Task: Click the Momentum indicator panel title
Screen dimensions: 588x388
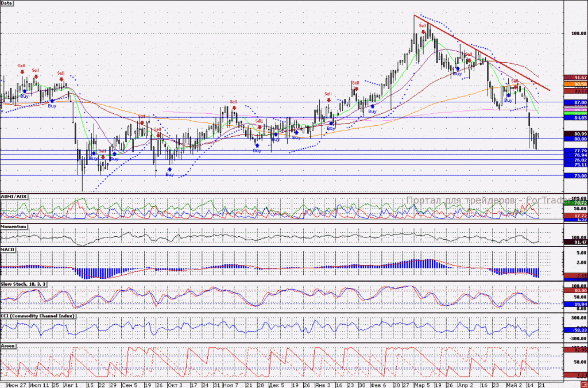Action: 14,226
